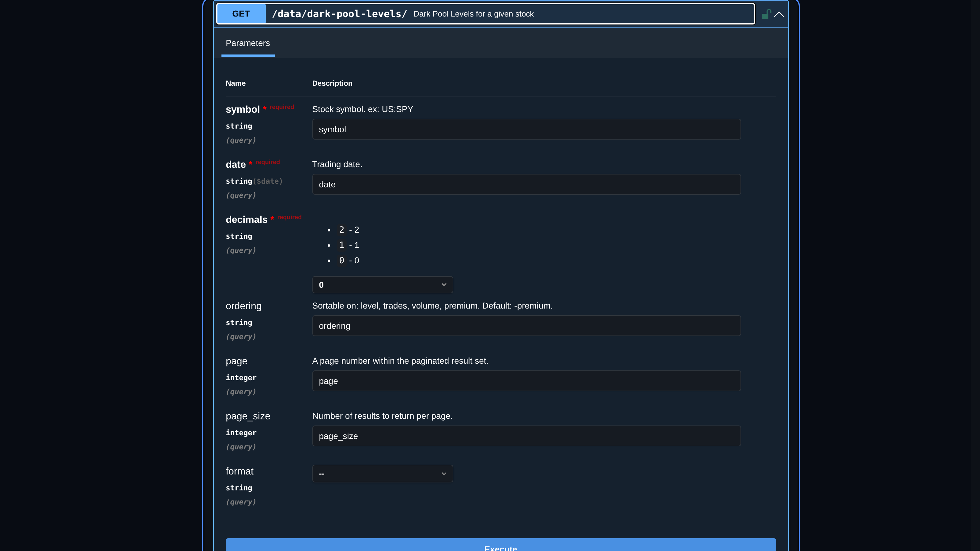Screen dimensions: 980x551
Task: Click the 'decimals' parameter name
Action: tap(247, 220)
